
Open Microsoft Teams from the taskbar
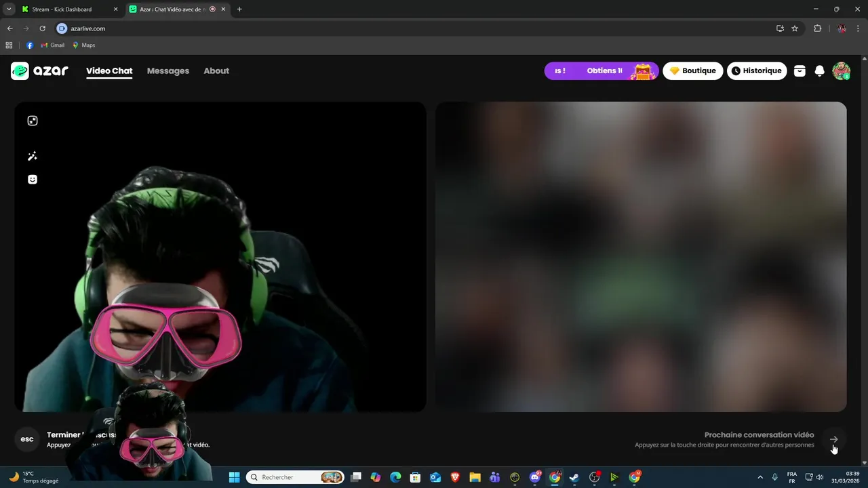click(x=495, y=477)
